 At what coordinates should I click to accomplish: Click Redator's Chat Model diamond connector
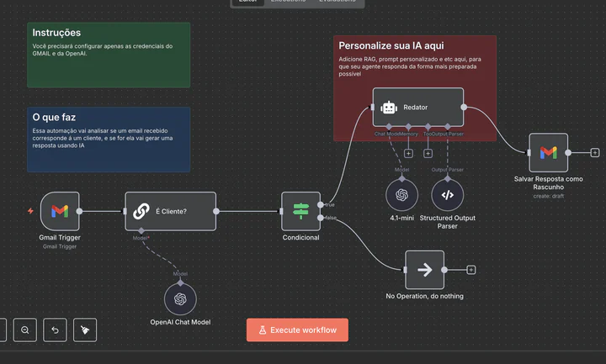tap(389, 127)
